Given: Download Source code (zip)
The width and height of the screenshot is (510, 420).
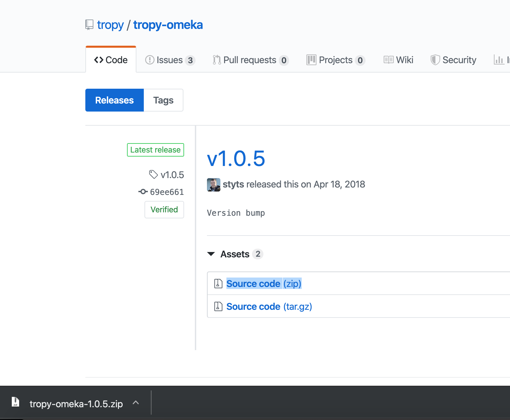Looking at the screenshot, I should (264, 284).
